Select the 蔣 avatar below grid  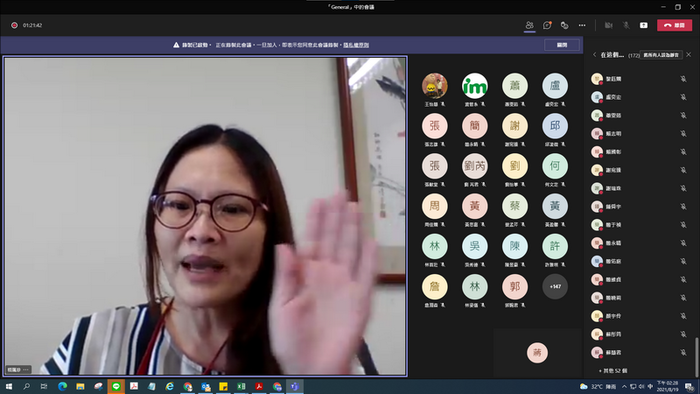click(x=537, y=353)
